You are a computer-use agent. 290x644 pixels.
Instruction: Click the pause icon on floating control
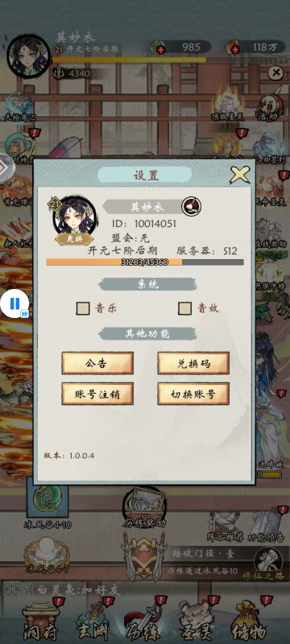14,304
